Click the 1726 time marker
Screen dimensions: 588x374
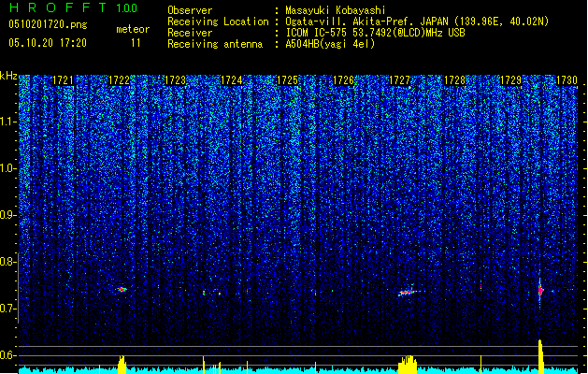pyautogui.click(x=343, y=80)
